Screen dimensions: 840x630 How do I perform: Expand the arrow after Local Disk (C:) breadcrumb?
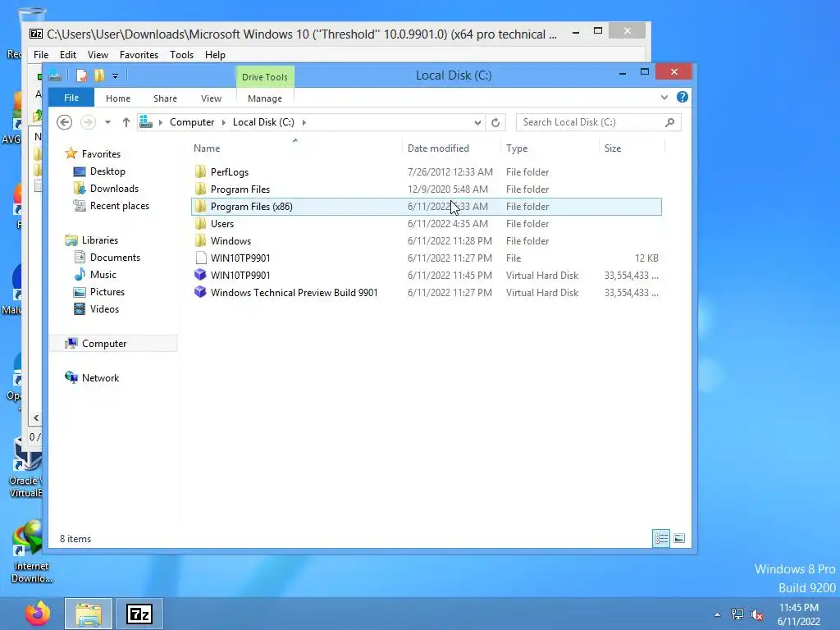click(x=304, y=122)
